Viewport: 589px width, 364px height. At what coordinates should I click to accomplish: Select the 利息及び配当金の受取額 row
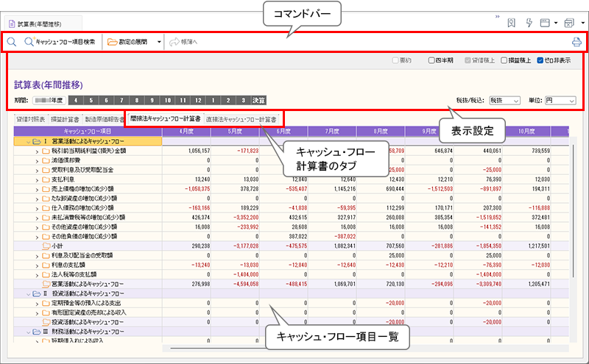pyautogui.click(x=88, y=256)
